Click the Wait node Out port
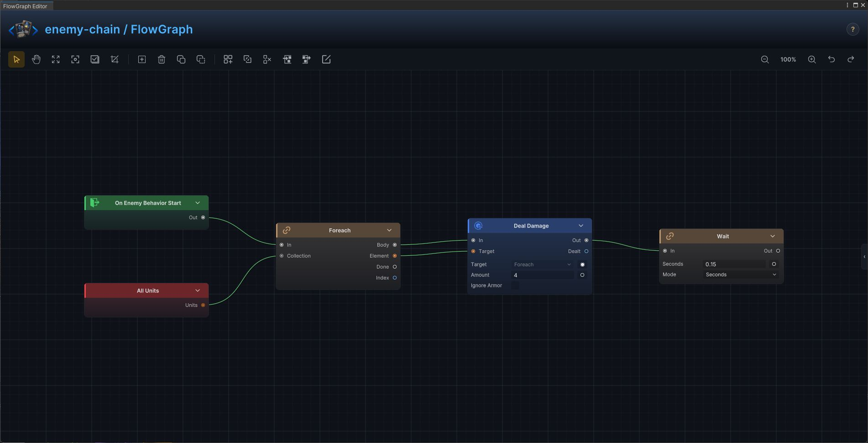This screenshot has width=868, height=443. 778,251
